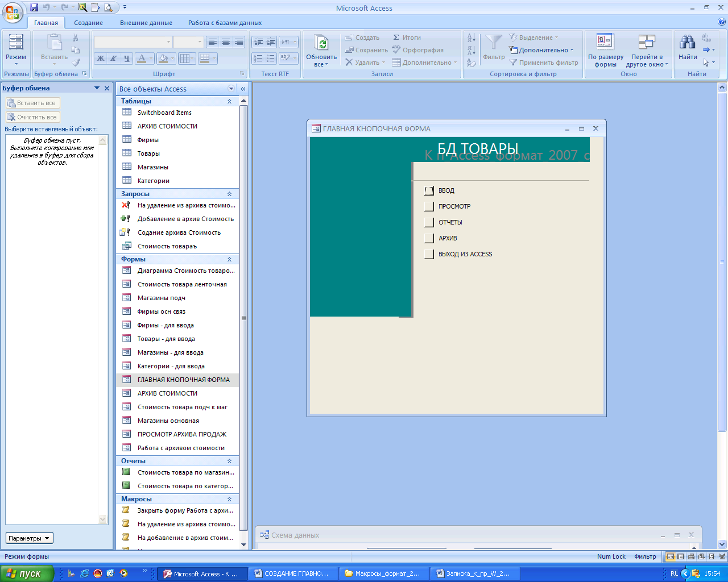Click the Вставить все button

tap(32, 103)
